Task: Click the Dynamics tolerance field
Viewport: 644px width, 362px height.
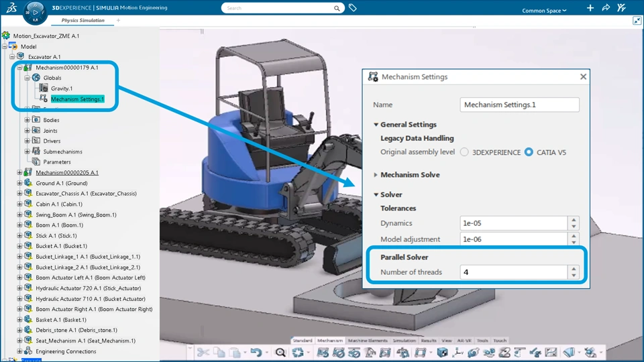Action: pyautogui.click(x=514, y=223)
